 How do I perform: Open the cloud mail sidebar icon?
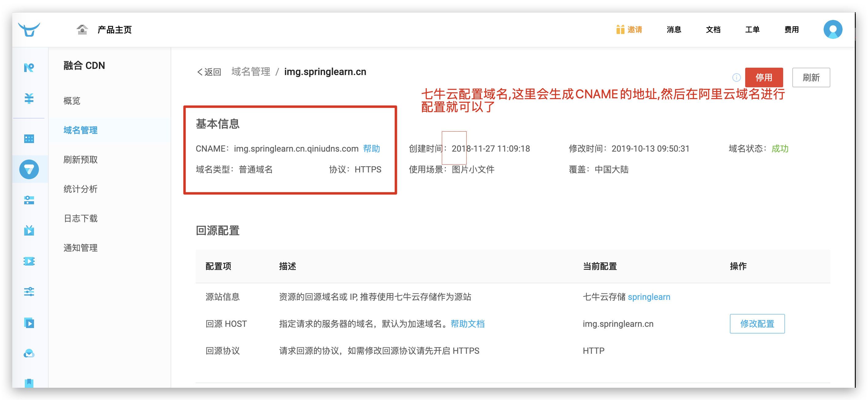point(29,353)
